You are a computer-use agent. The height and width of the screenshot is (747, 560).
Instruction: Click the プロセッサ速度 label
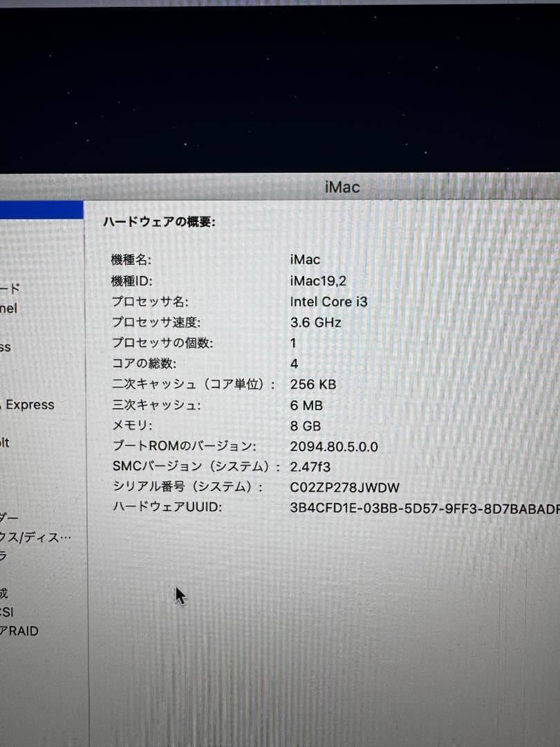click(156, 322)
